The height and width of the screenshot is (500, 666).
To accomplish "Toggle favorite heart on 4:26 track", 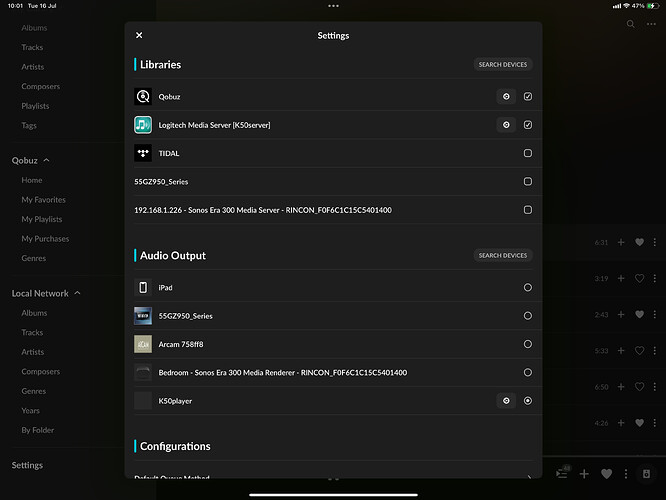I will click(639, 423).
